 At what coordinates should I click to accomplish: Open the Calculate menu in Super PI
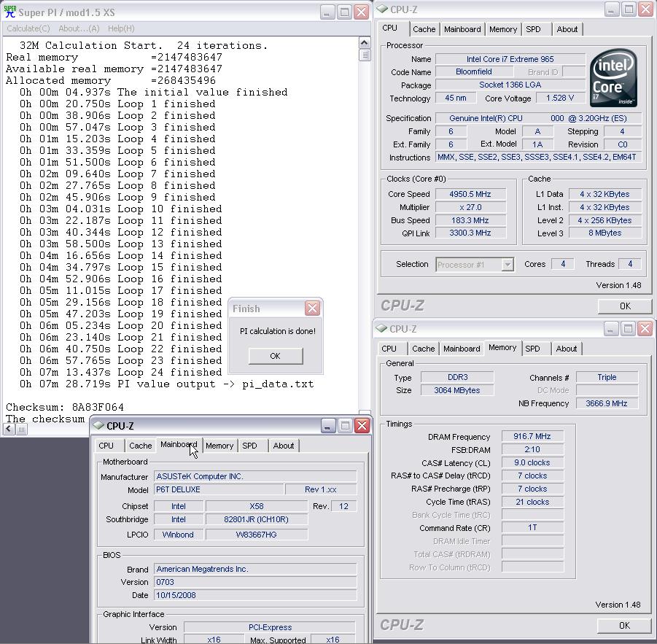point(27,28)
